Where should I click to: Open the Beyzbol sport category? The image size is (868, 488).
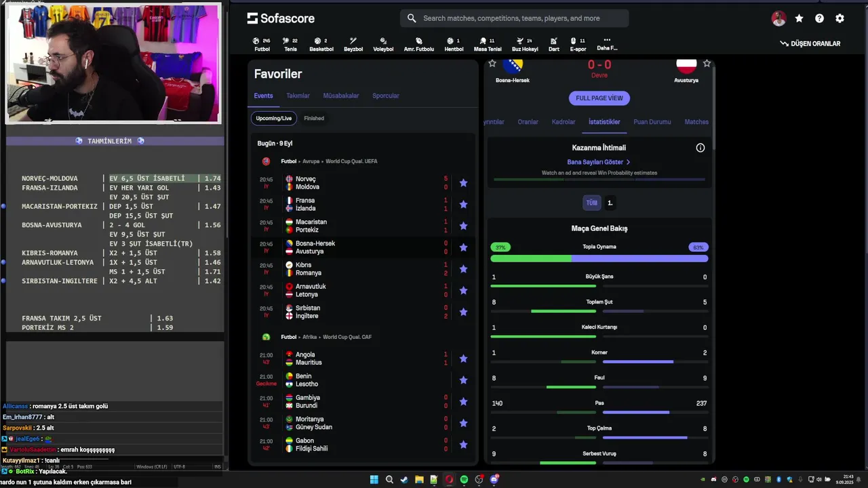[353, 45]
